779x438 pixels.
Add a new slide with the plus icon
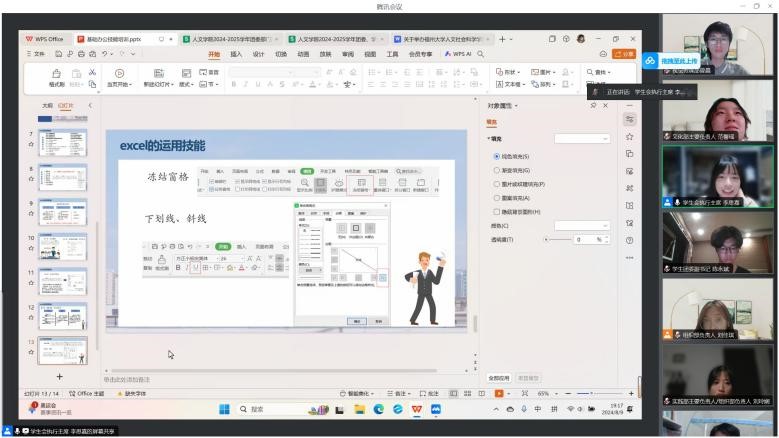point(59,376)
